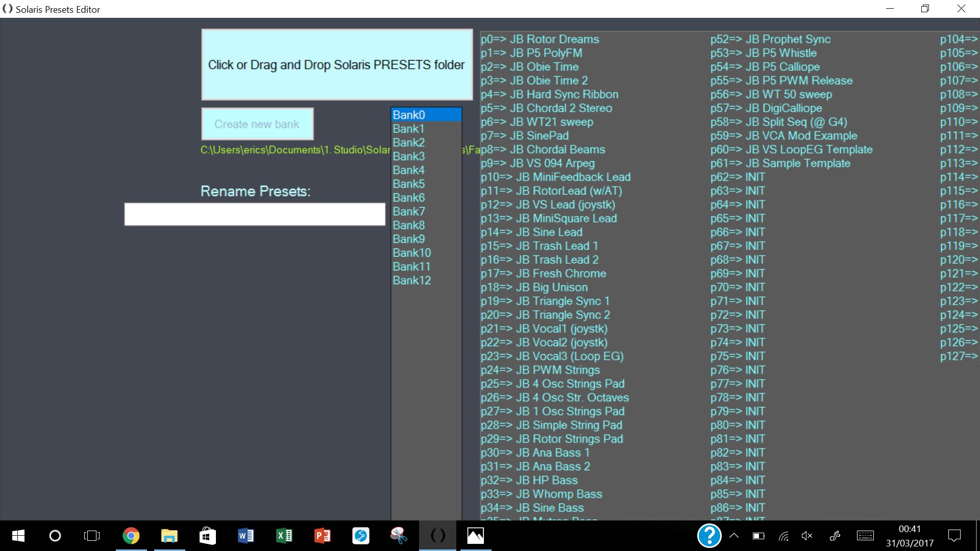Viewport: 980px width, 551px height.
Task: Select Bank8 in bank list
Action: [x=426, y=225]
